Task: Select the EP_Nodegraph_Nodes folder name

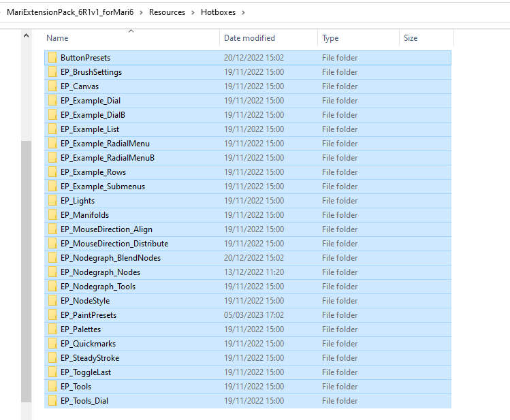Action: pyautogui.click(x=100, y=272)
